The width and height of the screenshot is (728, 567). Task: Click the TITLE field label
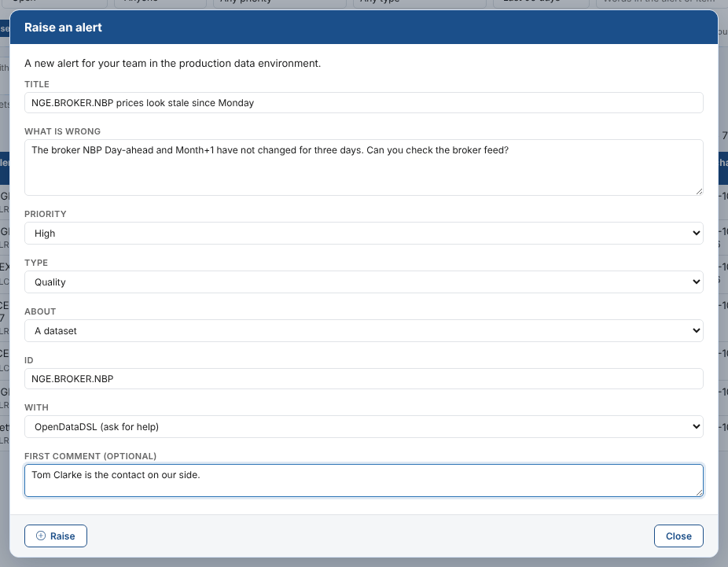(x=37, y=84)
